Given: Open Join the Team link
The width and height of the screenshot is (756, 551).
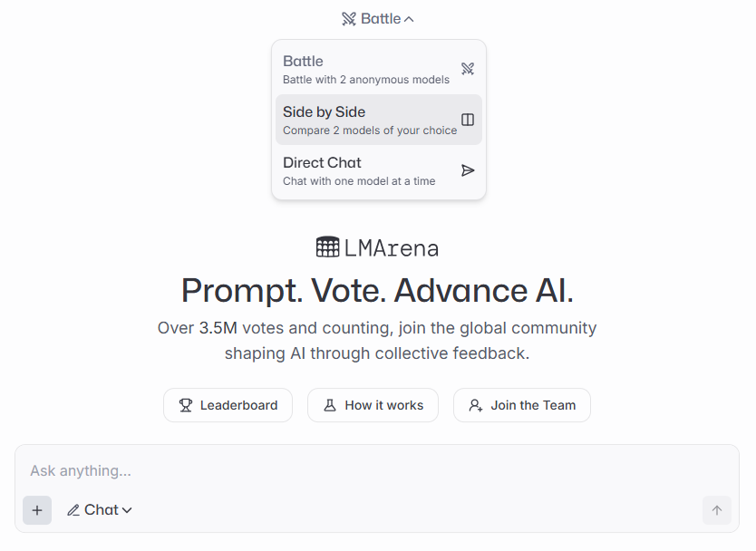Looking at the screenshot, I should (522, 405).
